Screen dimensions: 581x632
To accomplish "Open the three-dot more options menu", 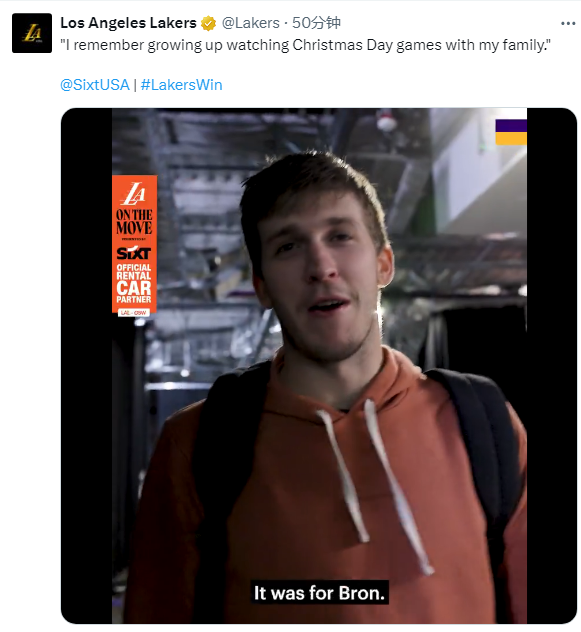I will point(568,24).
